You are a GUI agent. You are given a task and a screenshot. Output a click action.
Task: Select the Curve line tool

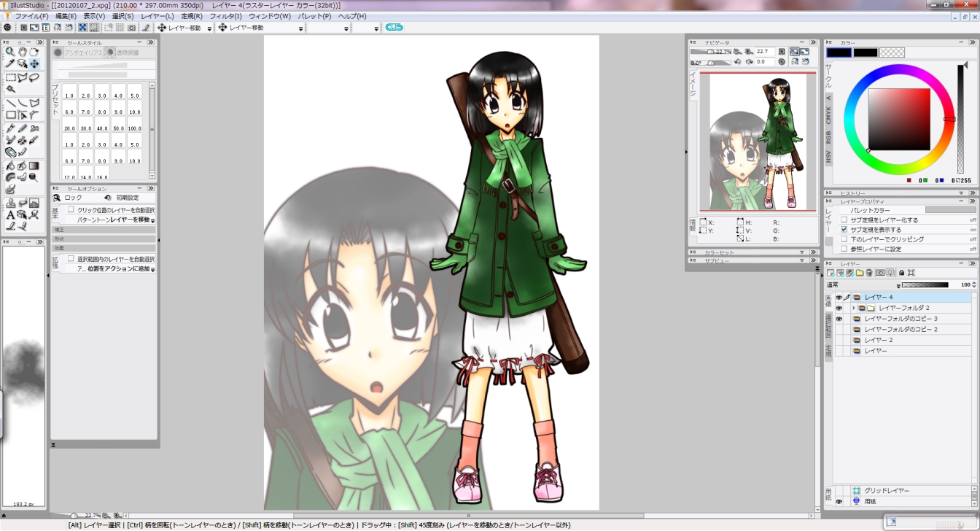coord(22,103)
